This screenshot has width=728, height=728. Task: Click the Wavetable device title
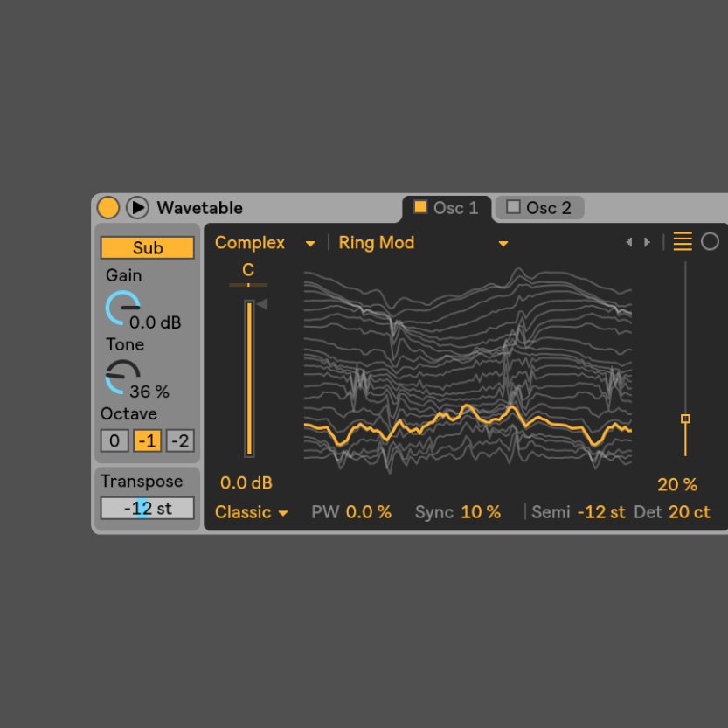[x=199, y=208]
